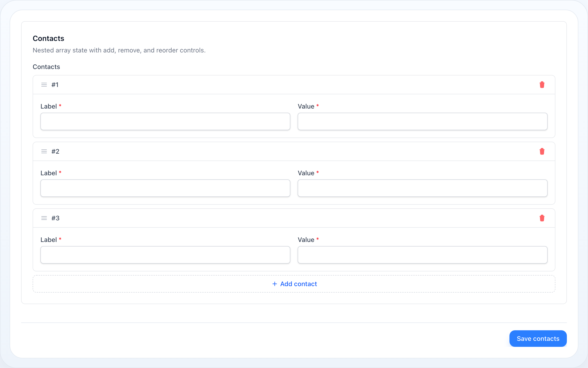588x368 pixels.
Task: Select the Label input for contact #3
Action: pyautogui.click(x=165, y=255)
